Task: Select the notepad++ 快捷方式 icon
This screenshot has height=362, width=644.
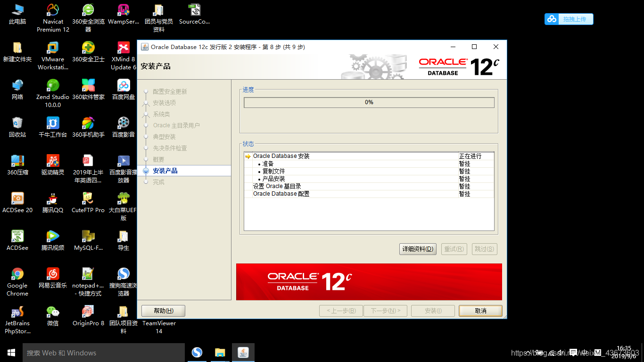Action: 88,281
